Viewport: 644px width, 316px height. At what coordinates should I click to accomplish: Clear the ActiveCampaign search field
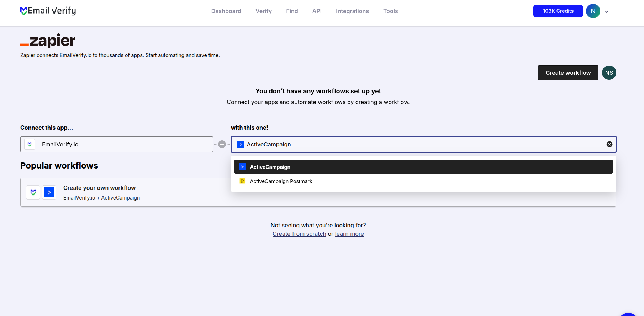tap(609, 144)
